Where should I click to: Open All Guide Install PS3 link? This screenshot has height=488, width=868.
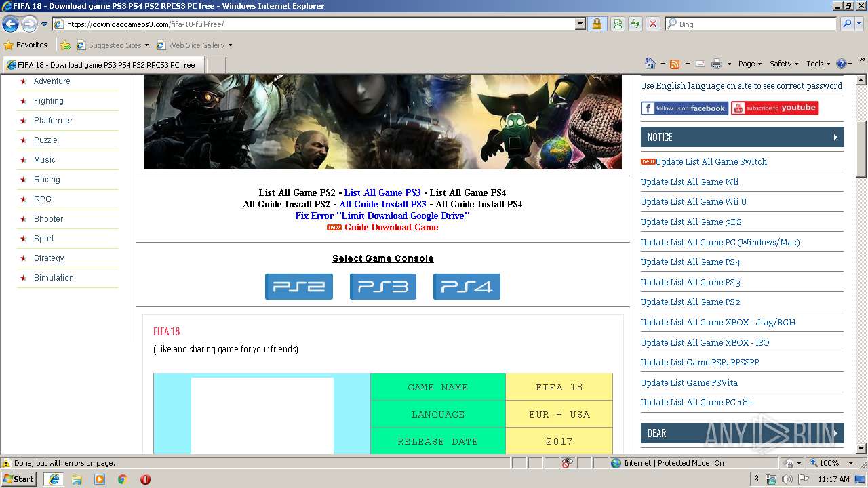click(x=382, y=204)
